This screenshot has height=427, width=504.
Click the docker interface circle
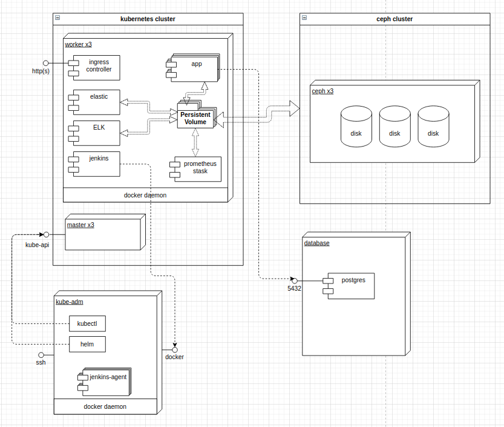(x=174, y=349)
